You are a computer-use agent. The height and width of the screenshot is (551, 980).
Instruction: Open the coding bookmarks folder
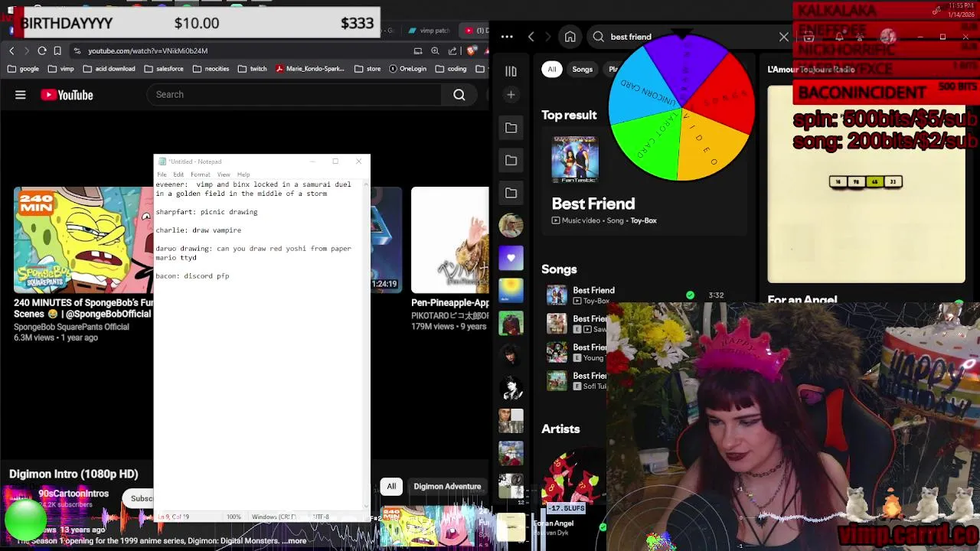[x=451, y=68]
